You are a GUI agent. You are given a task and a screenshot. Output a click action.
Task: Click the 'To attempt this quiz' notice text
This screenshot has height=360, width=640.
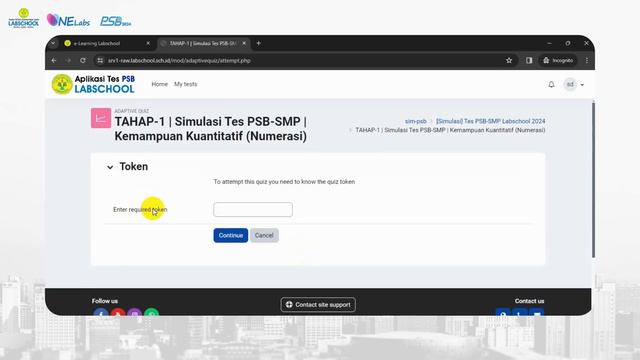[284, 182]
